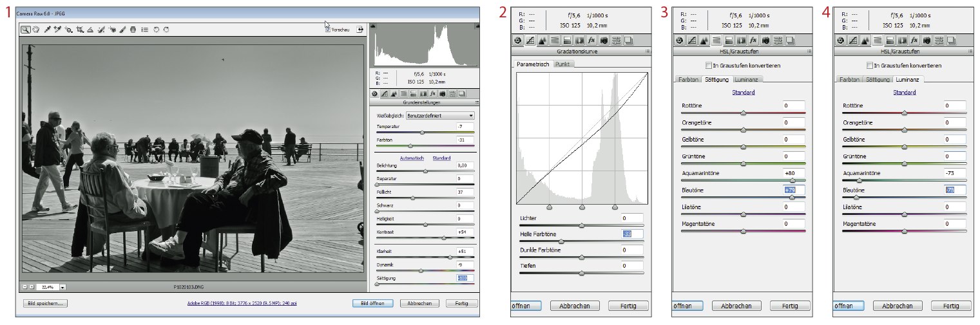The height and width of the screenshot is (325, 980).
Task: Open the Weißabgleich dropdown
Action: [441, 115]
